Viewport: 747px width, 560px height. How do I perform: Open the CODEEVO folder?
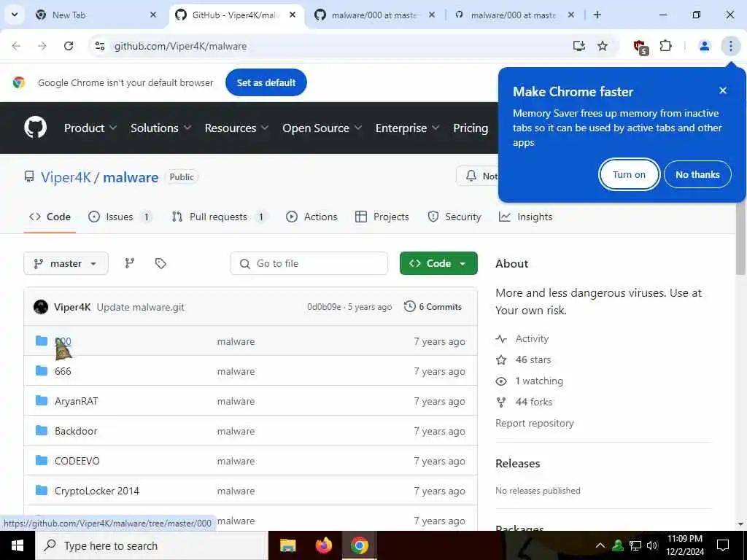(x=77, y=462)
